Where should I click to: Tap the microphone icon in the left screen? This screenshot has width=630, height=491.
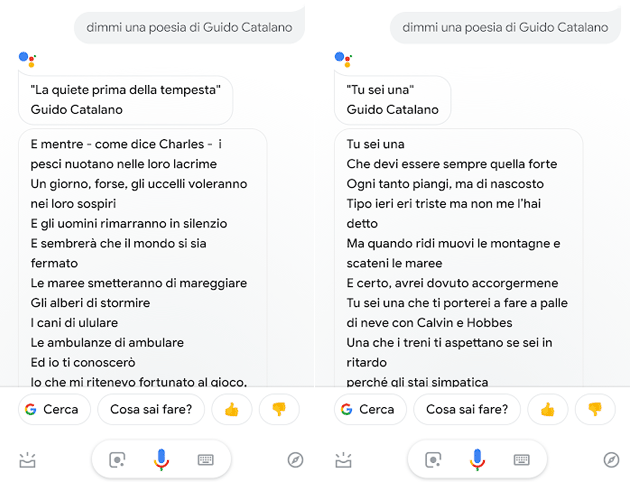tap(161, 460)
